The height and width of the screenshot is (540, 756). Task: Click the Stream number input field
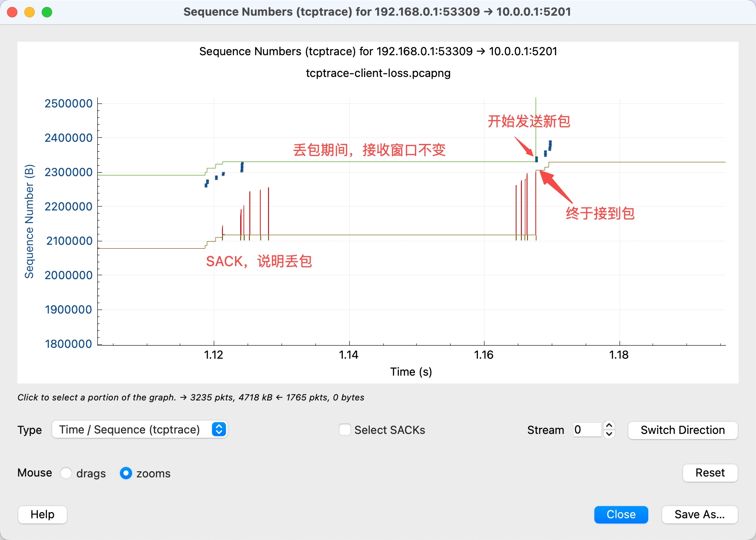click(x=587, y=430)
